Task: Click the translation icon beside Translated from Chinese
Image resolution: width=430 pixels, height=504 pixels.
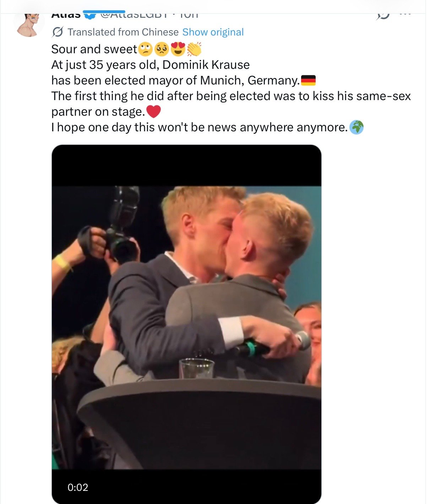Action: 58,32
